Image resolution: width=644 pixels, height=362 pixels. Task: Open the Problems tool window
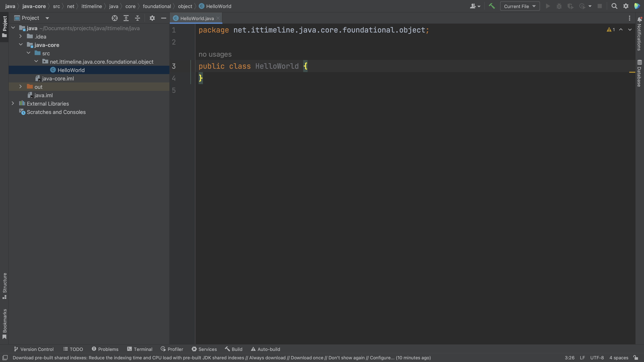click(105, 349)
